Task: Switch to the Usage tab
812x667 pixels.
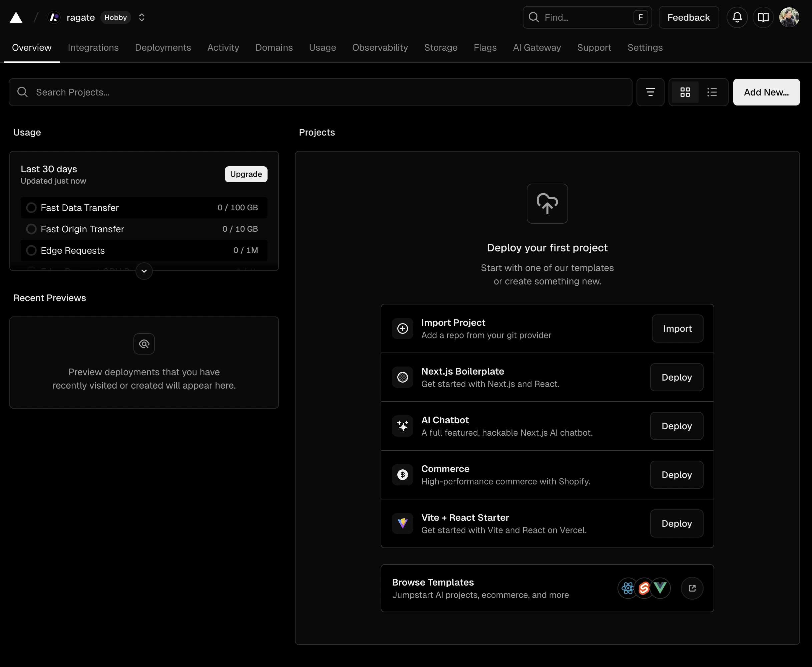Action: coord(323,48)
